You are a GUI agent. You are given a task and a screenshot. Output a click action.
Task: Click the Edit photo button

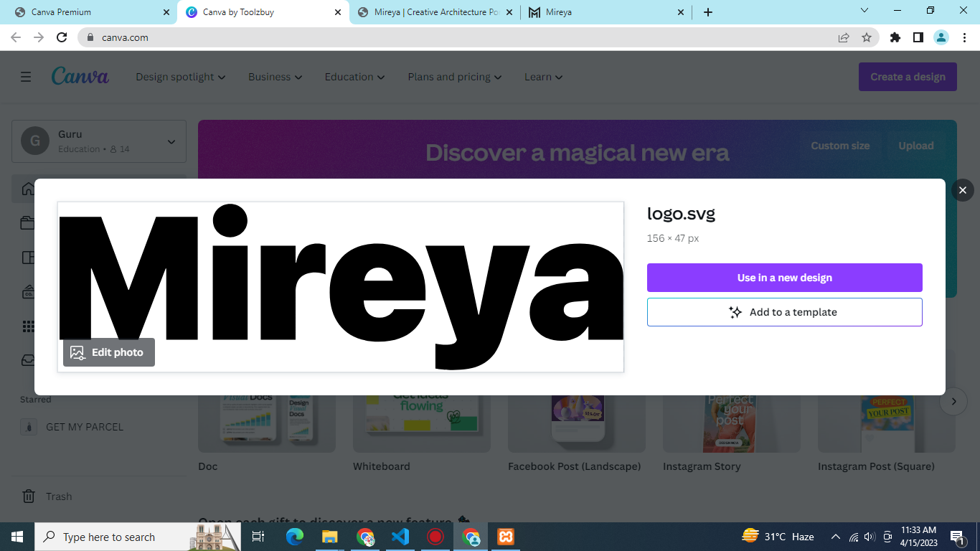109,352
